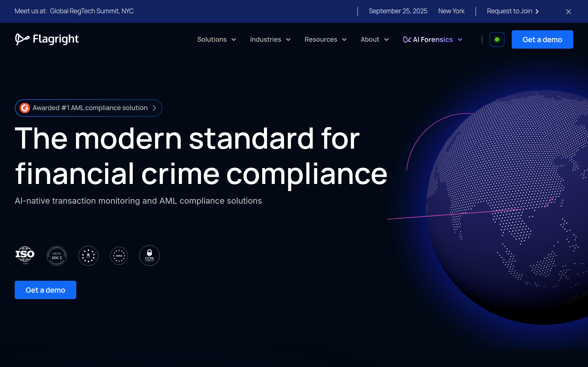Click the GDPR compliance badge

[x=88, y=256]
